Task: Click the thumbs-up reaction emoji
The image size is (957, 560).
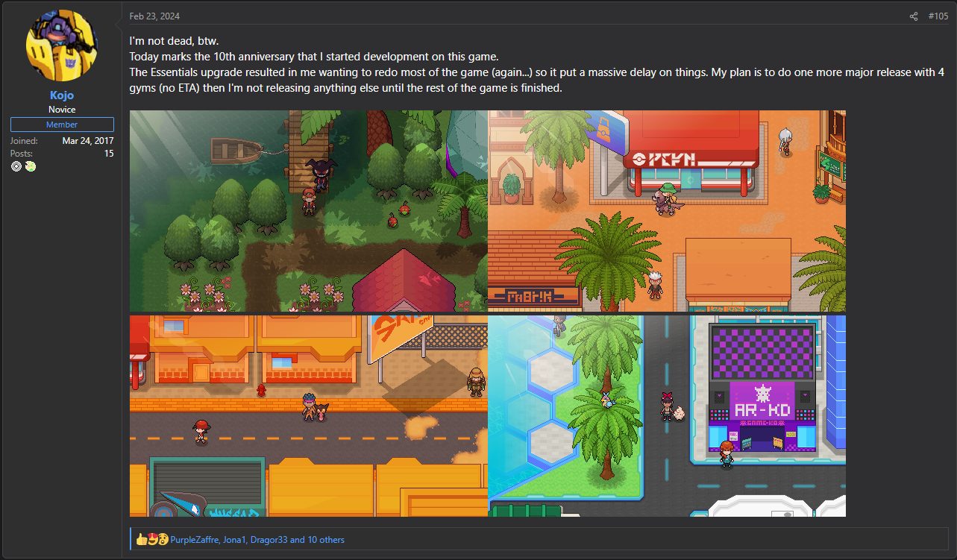Action: (142, 539)
